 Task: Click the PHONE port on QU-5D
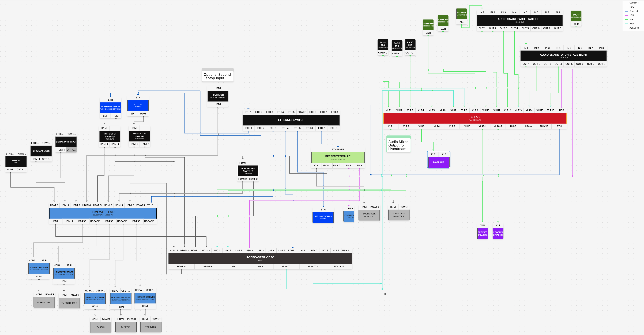[x=544, y=126]
